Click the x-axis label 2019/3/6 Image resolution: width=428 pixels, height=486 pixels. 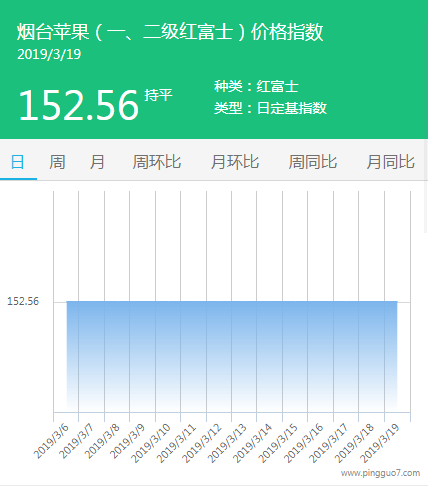51,441
